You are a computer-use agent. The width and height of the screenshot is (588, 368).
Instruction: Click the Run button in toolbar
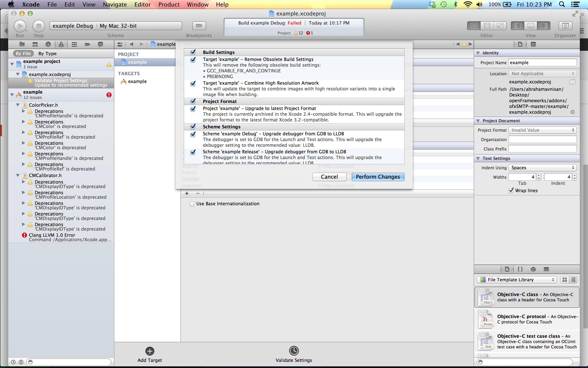(x=20, y=26)
